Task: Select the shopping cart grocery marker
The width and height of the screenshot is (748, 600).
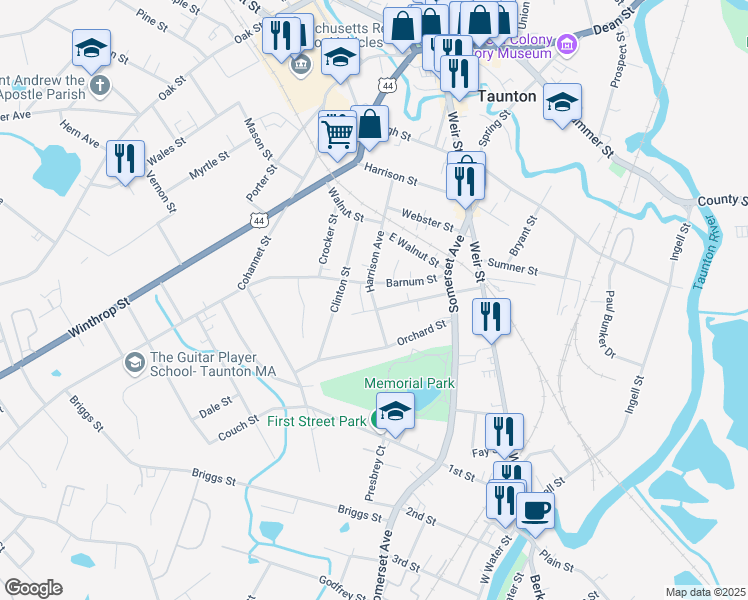Action: click(x=337, y=138)
